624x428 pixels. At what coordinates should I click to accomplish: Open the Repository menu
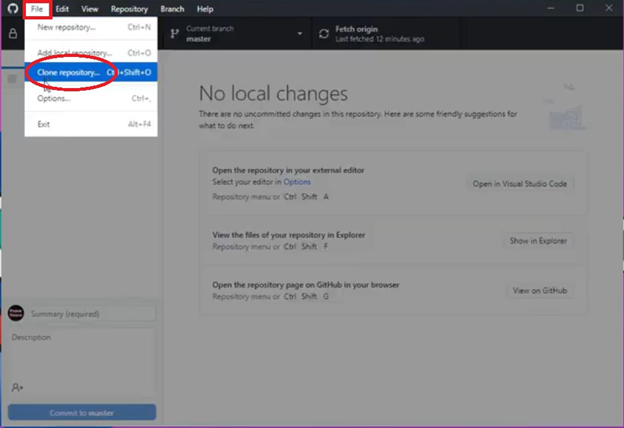[129, 9]
